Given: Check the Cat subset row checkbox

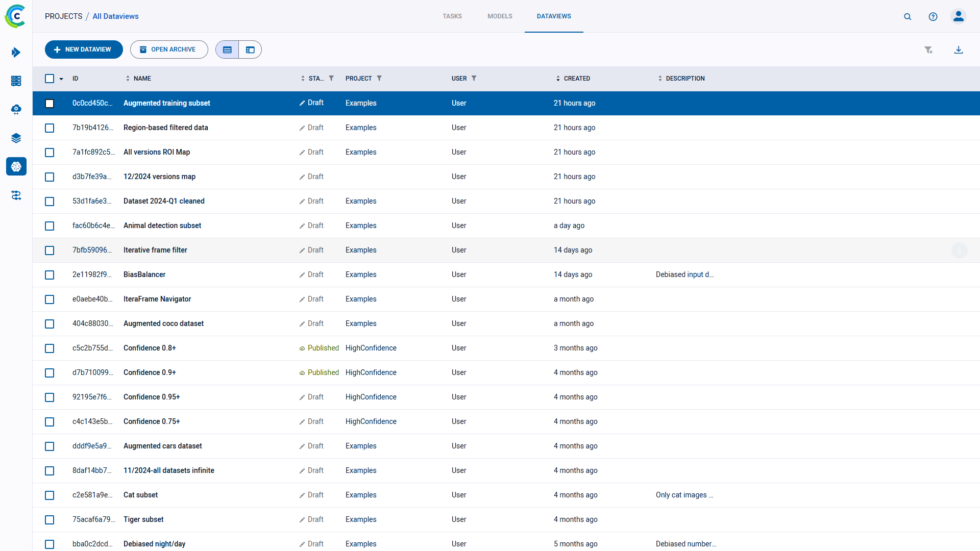Looking at the screenshot, I should tap(50, 495).
